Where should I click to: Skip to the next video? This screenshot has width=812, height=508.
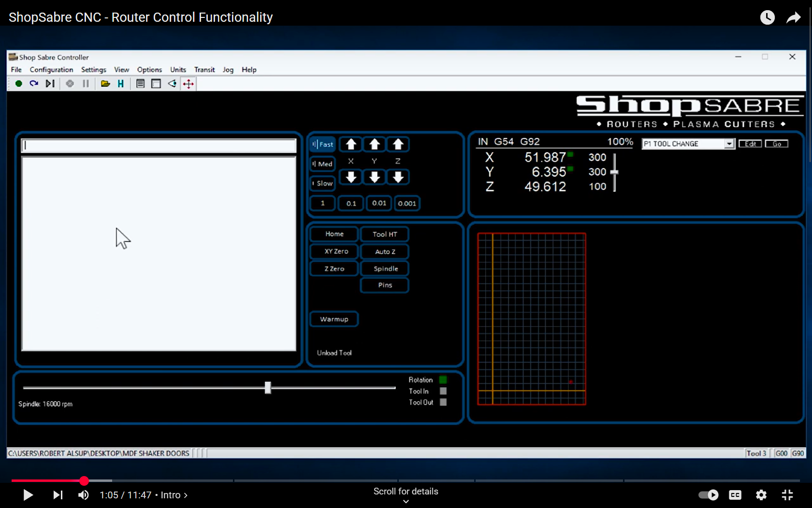point(58,495)
